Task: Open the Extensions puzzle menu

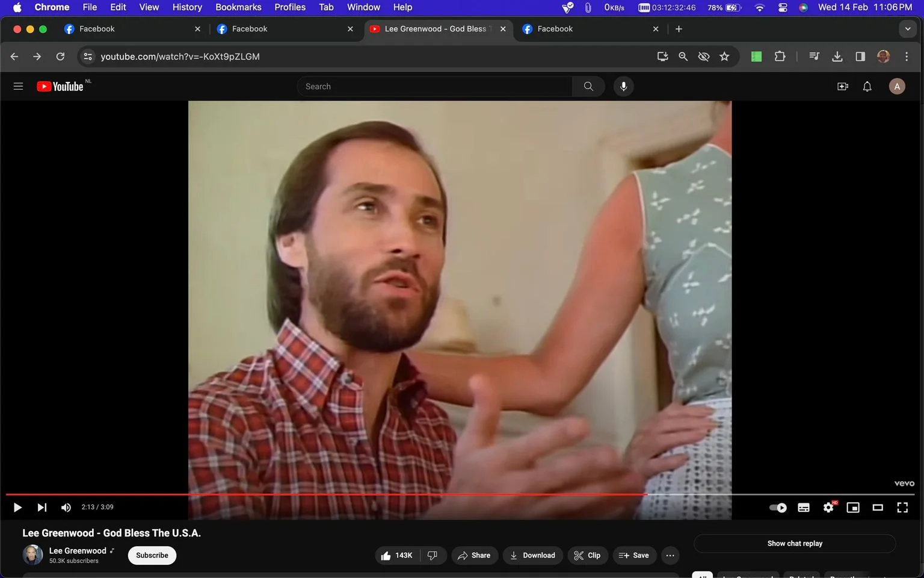Action: (780, 56)
